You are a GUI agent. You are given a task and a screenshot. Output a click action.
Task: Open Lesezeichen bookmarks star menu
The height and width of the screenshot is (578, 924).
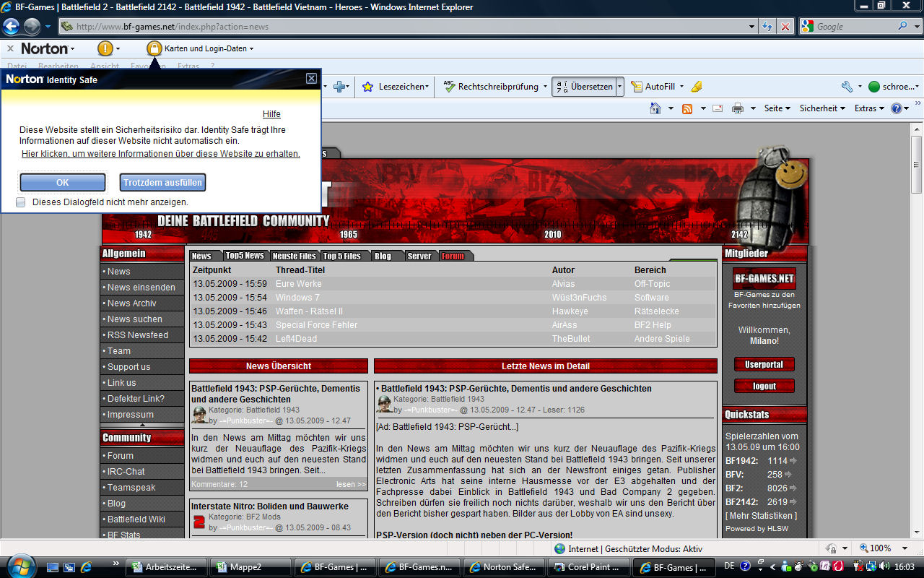396,87
